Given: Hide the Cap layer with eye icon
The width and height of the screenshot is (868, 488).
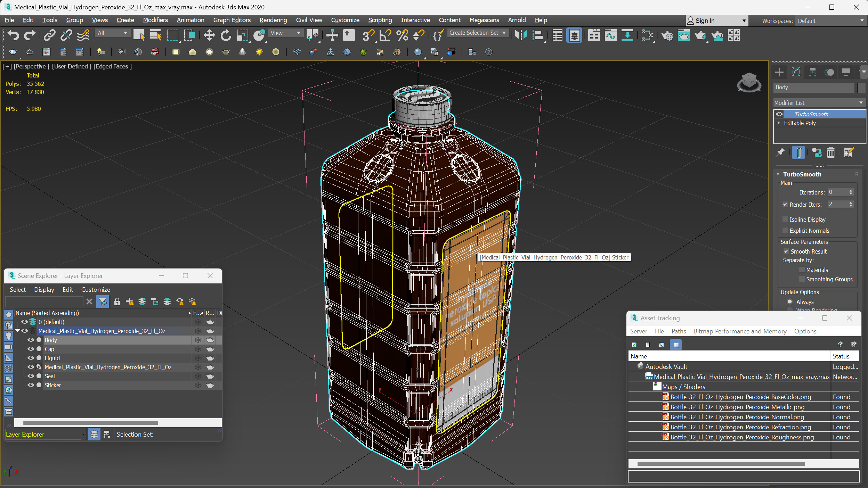Looking at the screenshot, I should pos(31,349).
